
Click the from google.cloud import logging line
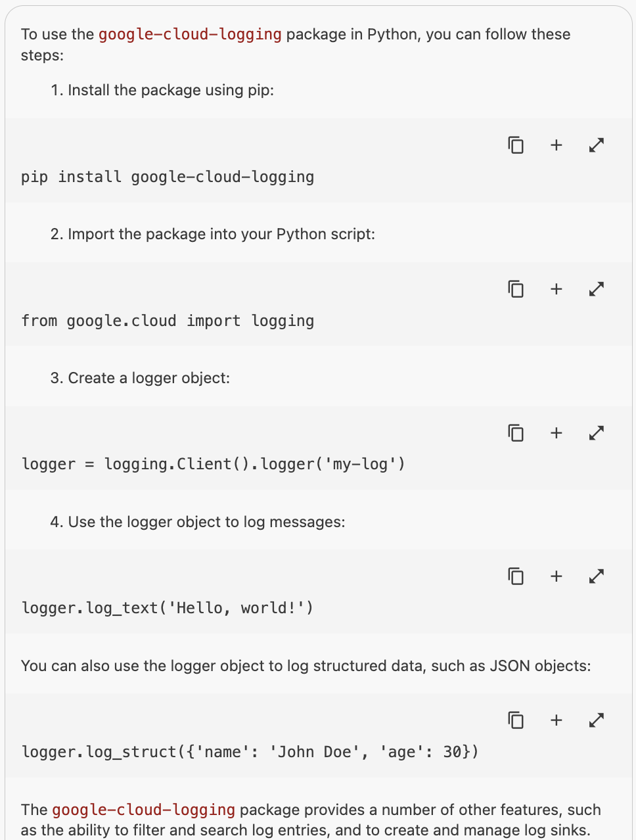click(x=168, y=321)
